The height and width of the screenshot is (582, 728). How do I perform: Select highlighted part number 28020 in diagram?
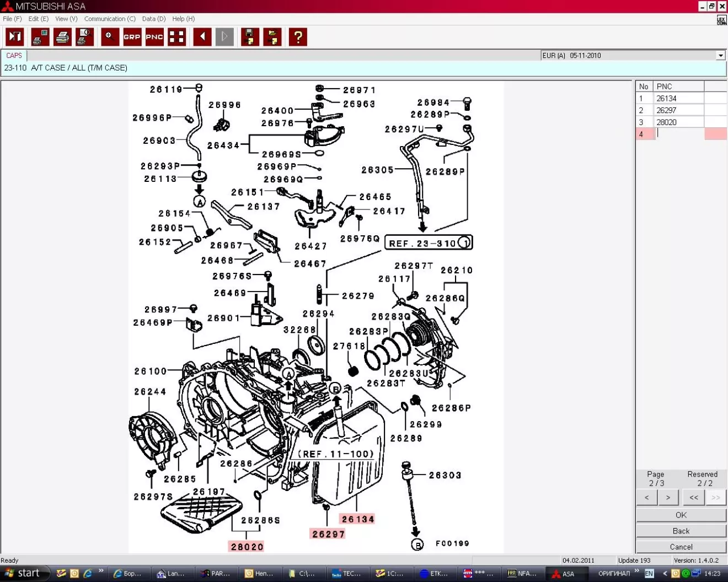point(247,547)
